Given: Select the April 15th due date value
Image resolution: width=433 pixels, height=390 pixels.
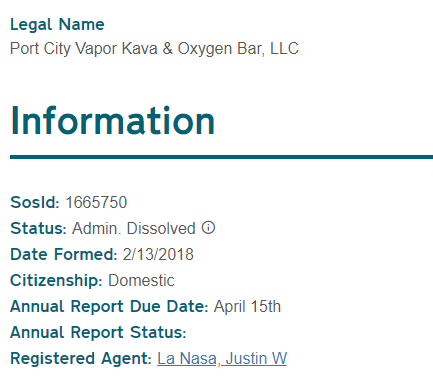Looking at the screenshot, I should pos(247,306).
